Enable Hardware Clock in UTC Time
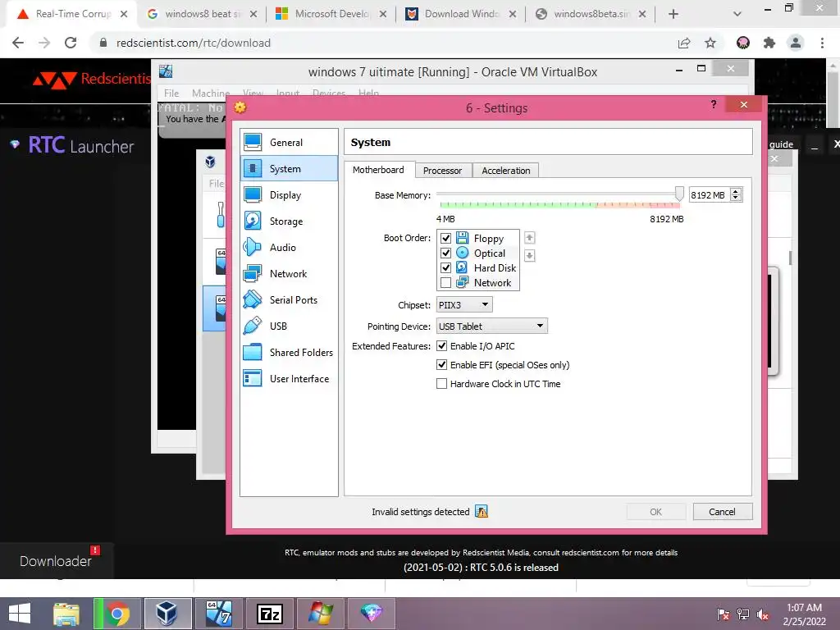Image resolution: width=840 pixels, height=630 pixels. point(441,384)
